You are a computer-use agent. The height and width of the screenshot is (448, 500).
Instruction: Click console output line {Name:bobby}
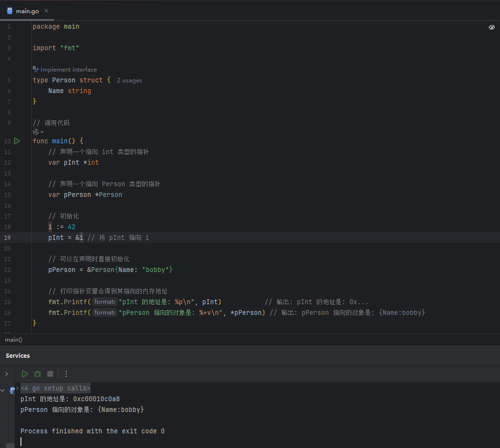[82, 409]
